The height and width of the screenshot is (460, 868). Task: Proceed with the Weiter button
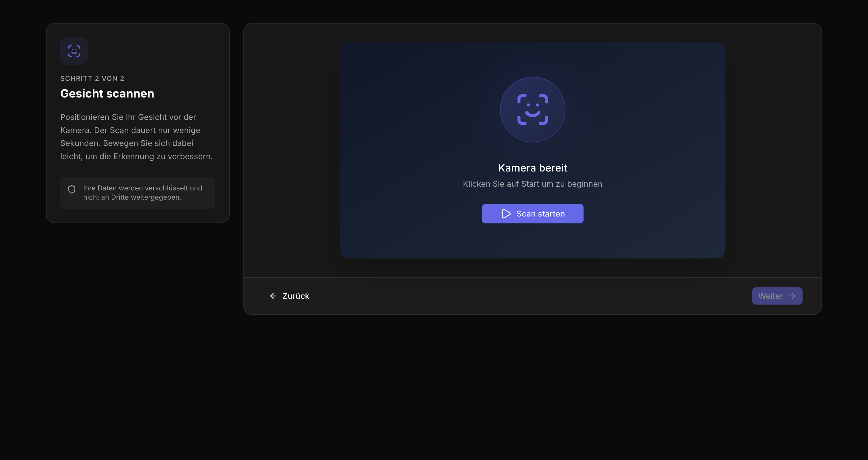click(x=777, y=296)
